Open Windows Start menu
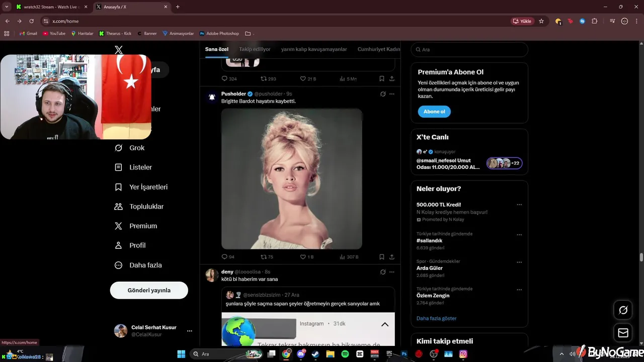 tap(181, 354)
